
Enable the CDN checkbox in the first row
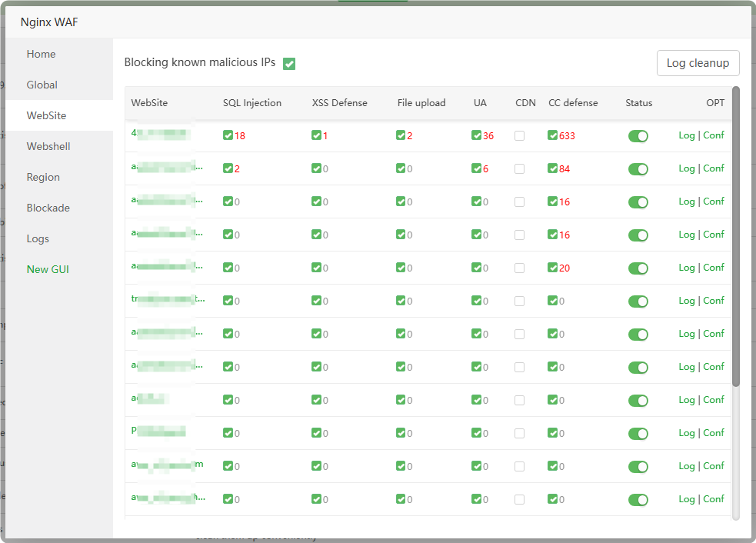[x=520, y=135]
